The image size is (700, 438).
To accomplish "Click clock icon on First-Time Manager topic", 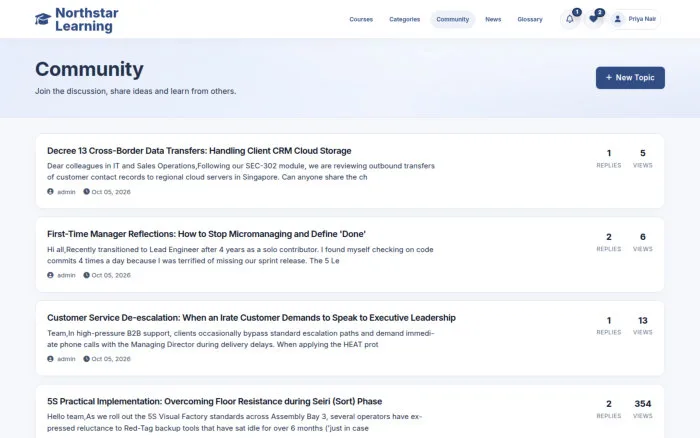I will (86, 275).
